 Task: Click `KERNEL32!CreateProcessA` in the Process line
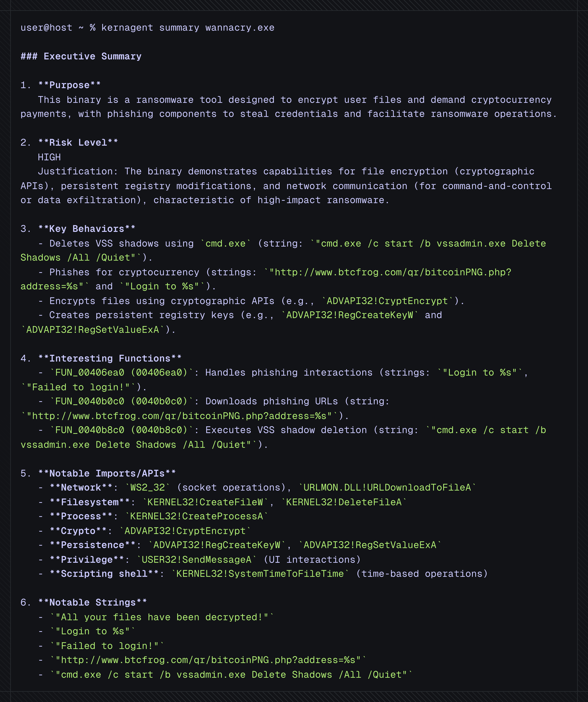[x=196, y=516]
